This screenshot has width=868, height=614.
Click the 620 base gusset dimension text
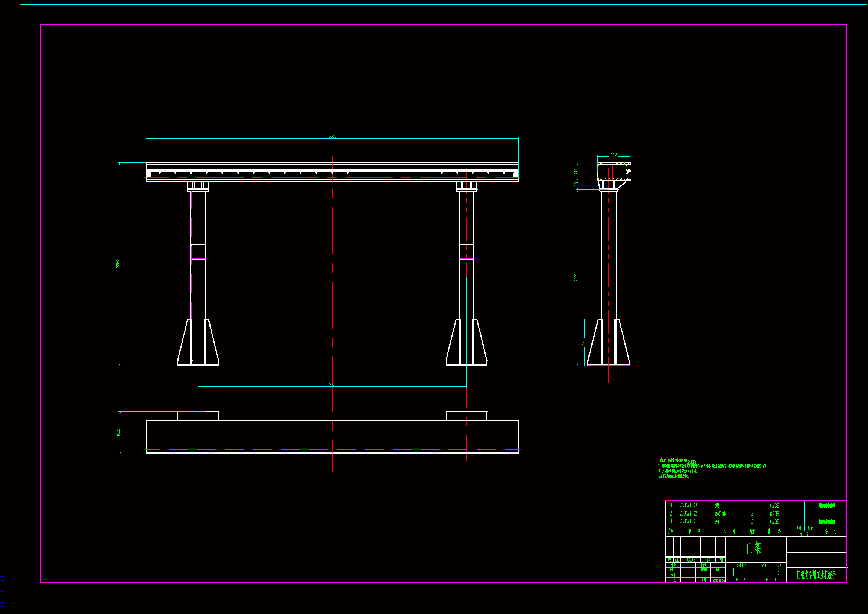(x=583, y=342)
